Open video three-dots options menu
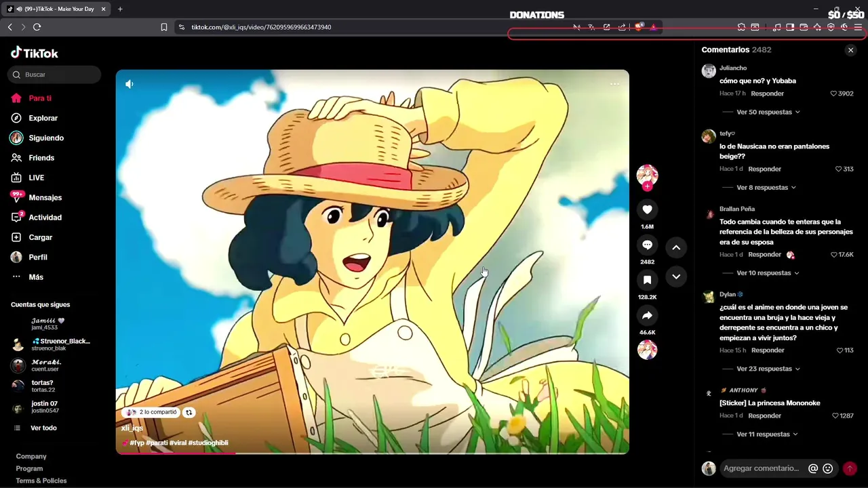 614,84
